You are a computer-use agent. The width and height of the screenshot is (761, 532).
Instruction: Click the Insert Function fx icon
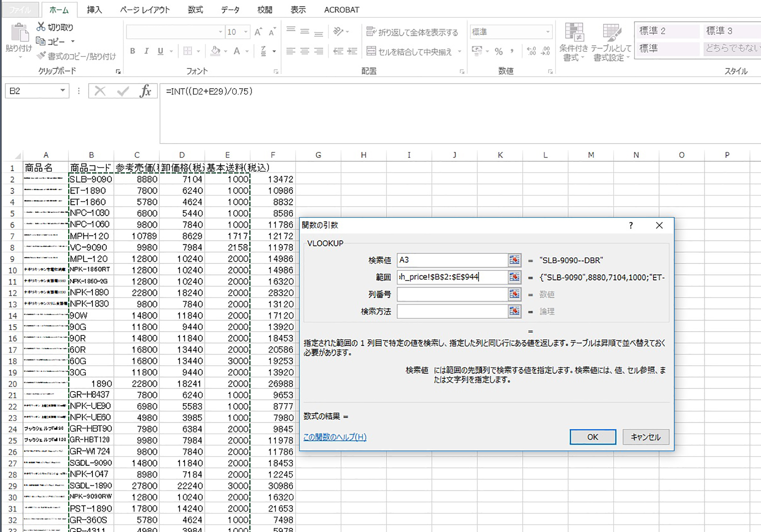click(x=146, y=91)
